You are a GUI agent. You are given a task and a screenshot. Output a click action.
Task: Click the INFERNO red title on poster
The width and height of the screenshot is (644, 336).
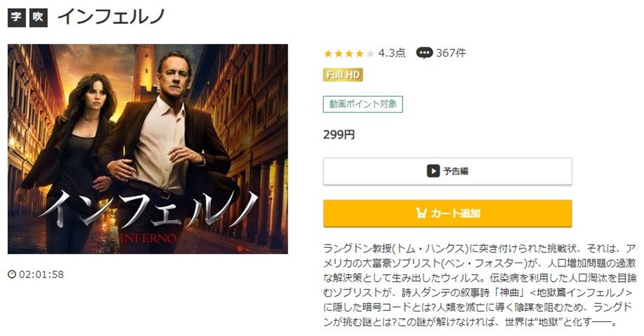(x=148, y=238)
